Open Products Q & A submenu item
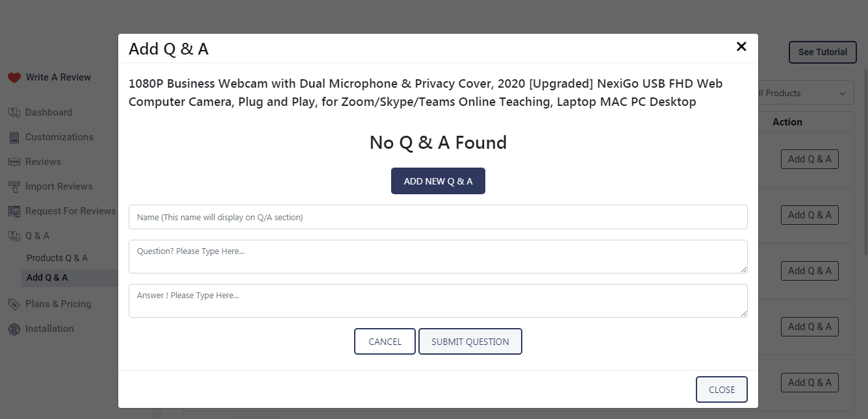Screen dimensions: 868x419 [57, 258]
